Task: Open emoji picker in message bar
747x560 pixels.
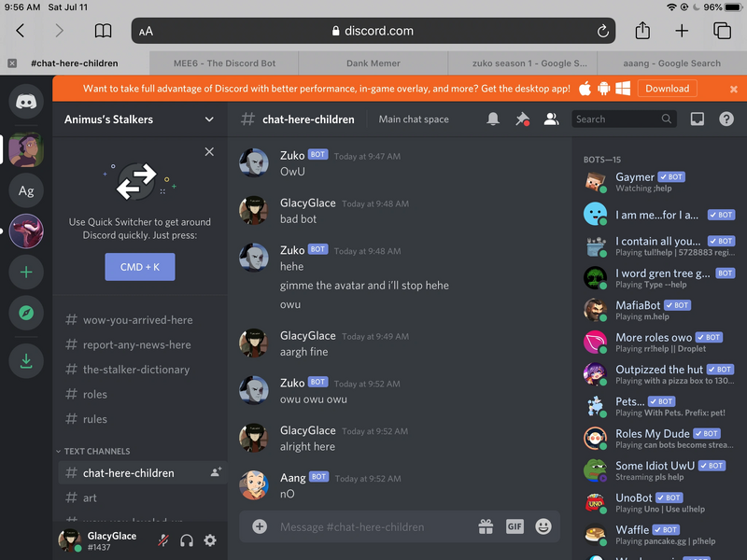Action: click(543, 526)
